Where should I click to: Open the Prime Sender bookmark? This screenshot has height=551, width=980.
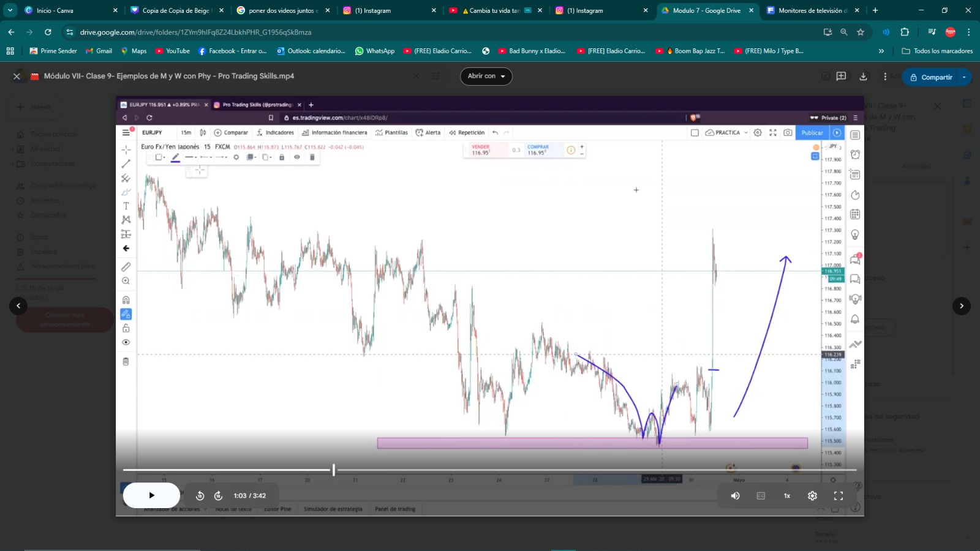(53, 51)
